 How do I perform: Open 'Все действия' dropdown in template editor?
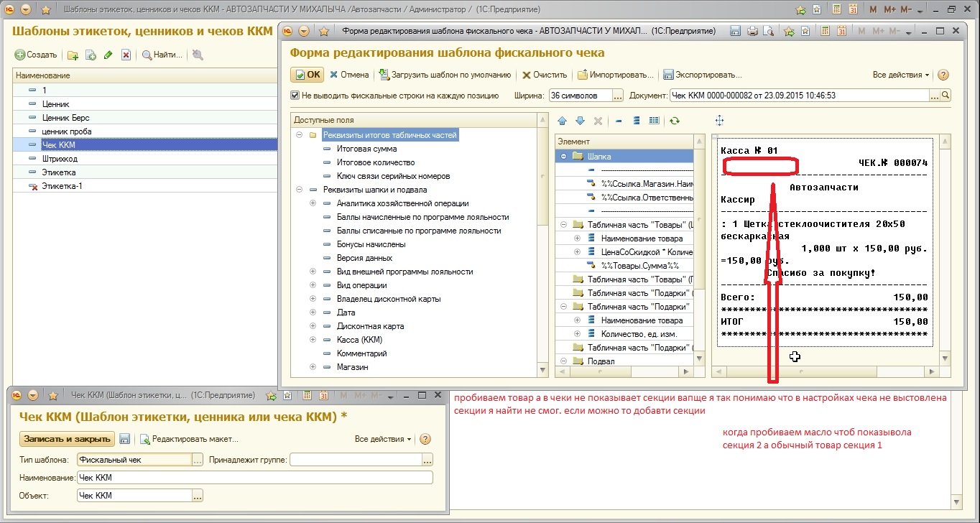click(x=900, y=75)
